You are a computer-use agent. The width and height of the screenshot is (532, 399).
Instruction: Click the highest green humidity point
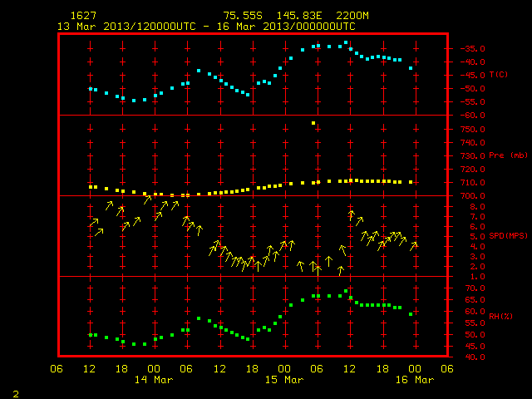point(346,291)
